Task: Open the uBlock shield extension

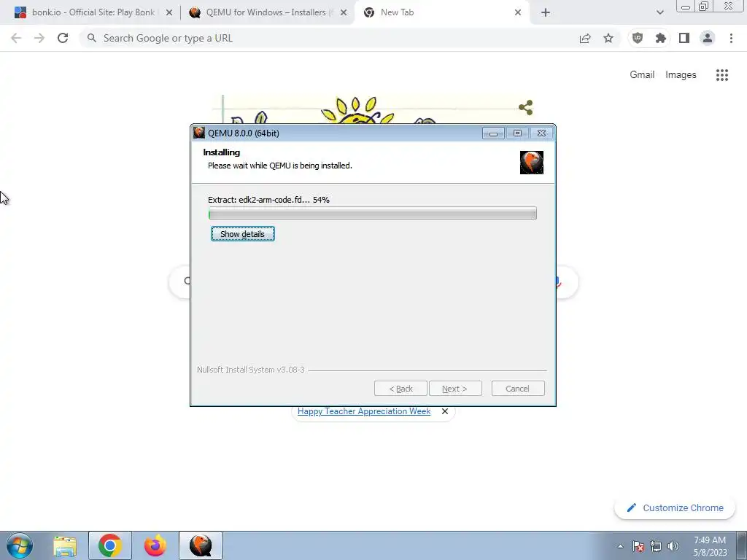Action: click(638, 38)
